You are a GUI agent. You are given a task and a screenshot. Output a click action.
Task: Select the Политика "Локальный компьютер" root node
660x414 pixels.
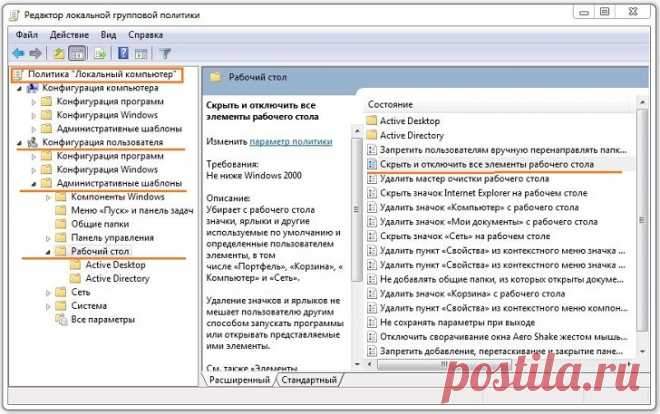click(101, 74)
